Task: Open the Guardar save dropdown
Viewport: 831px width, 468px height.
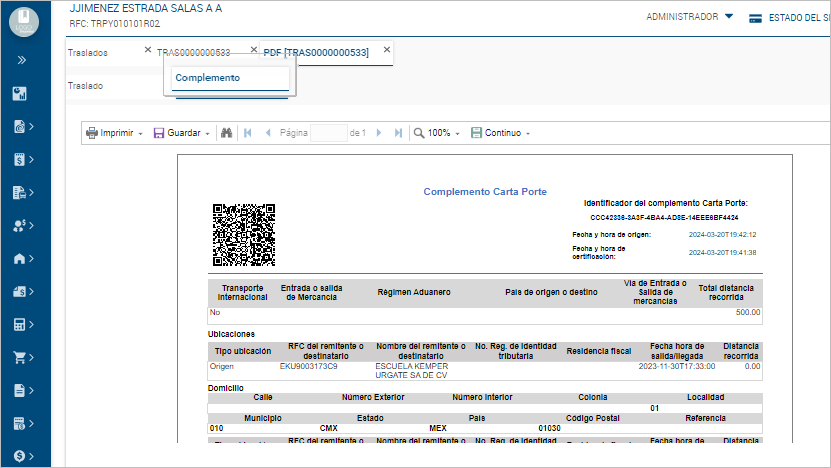Action: [x=181, y=133]
